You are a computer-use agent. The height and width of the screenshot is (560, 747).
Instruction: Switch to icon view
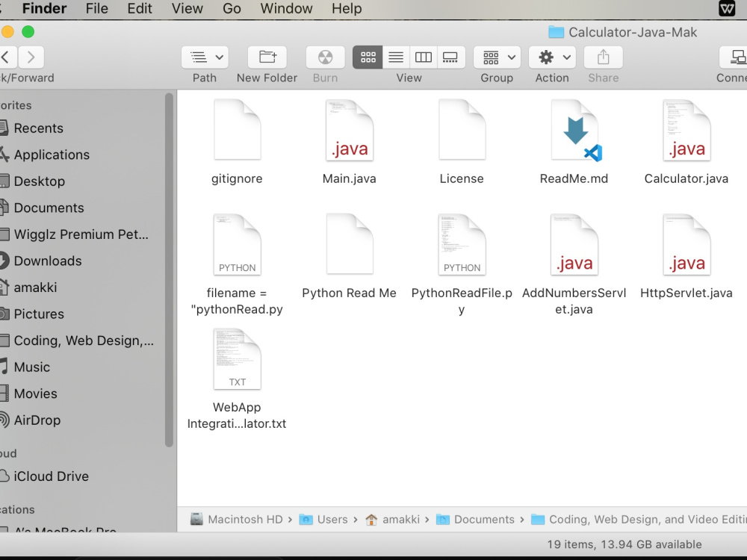pos(368,57)
